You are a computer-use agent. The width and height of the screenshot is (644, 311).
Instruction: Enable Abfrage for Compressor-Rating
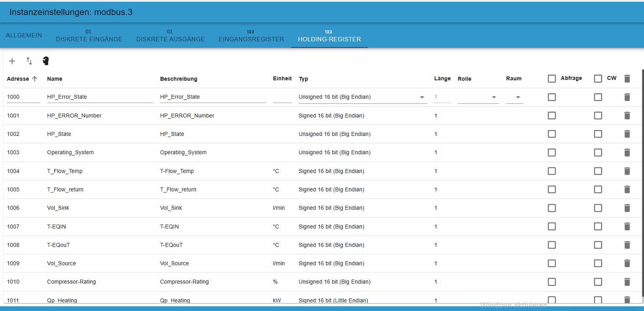coord(552,282)
